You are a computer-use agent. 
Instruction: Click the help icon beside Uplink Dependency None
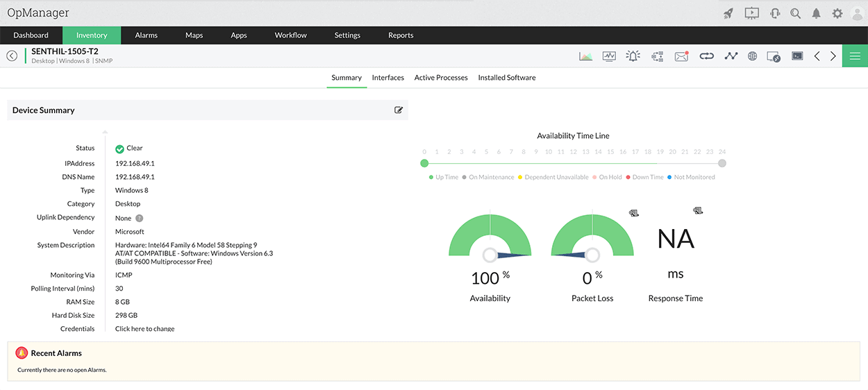click(139, 218)
